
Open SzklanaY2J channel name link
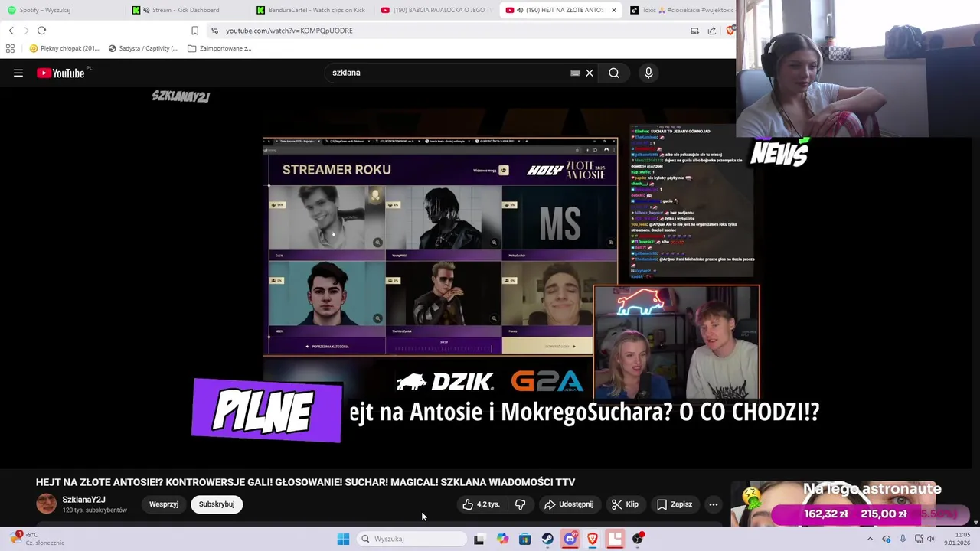point(83,500)
